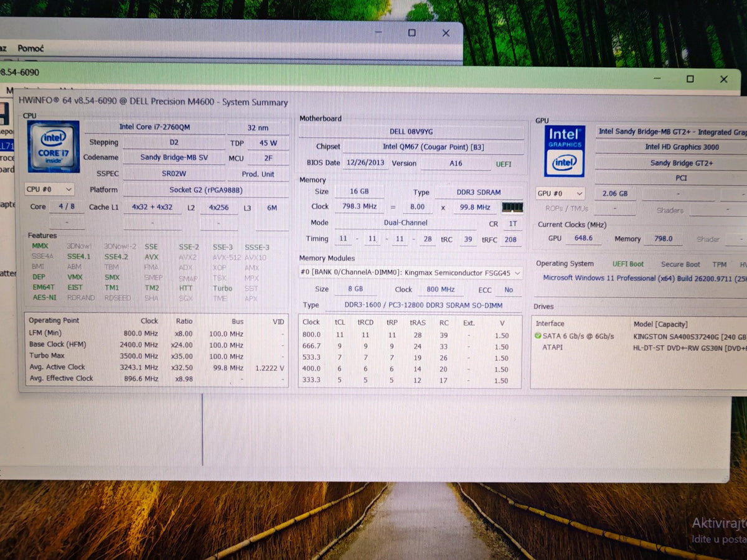
Task: Click the Dual-Channel mode value
Action: pyautogui.click(x=406, y=223)
